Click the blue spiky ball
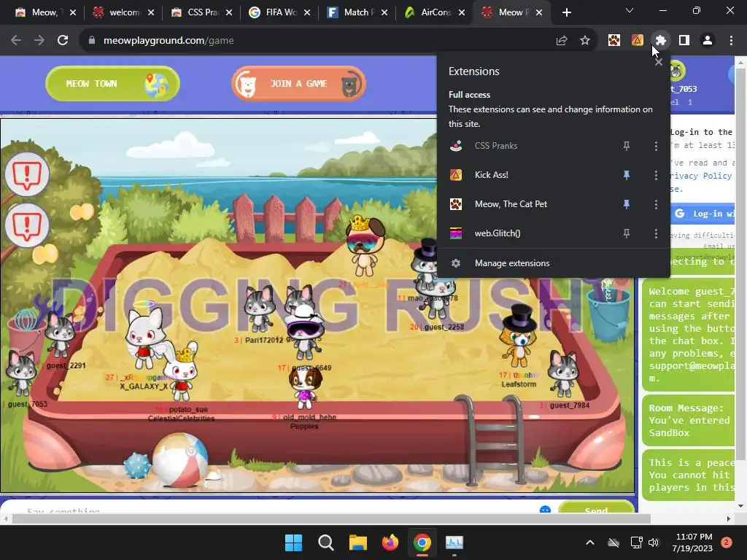 click(137, 466)
